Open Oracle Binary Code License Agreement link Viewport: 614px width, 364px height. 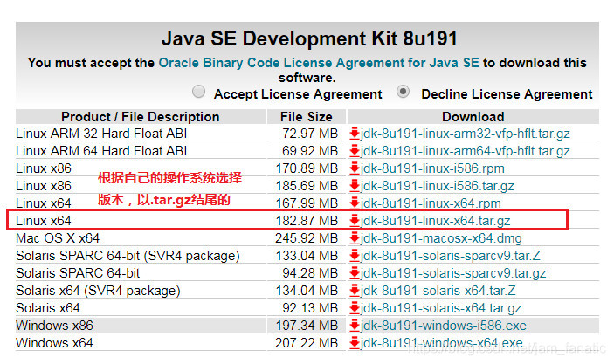coord(319,63)
